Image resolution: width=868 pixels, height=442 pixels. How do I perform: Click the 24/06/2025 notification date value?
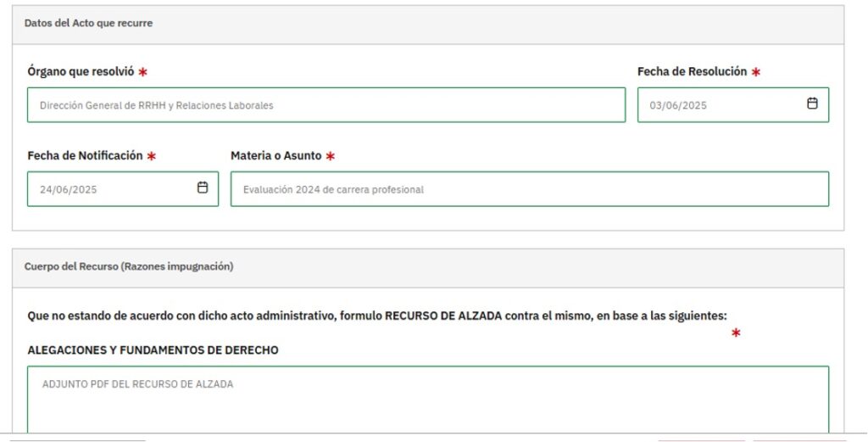point(69,190)
